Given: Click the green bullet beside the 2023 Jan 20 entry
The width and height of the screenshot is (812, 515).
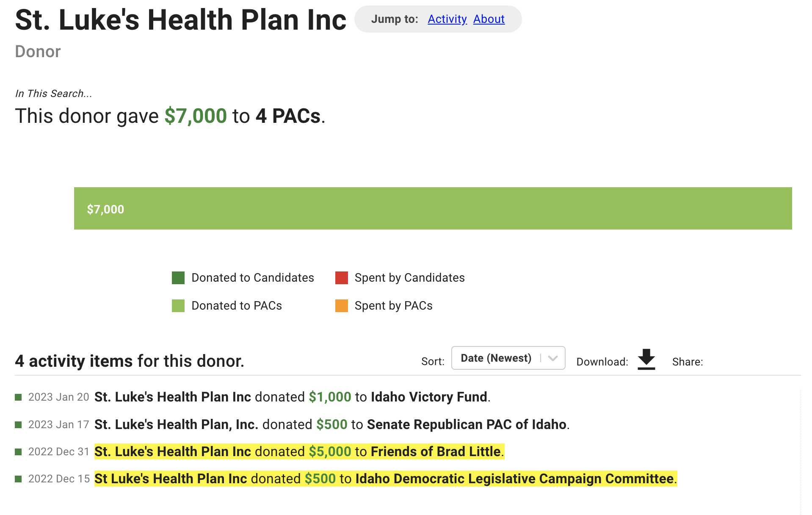Looking at the screenshot, I should pos(18,397).
